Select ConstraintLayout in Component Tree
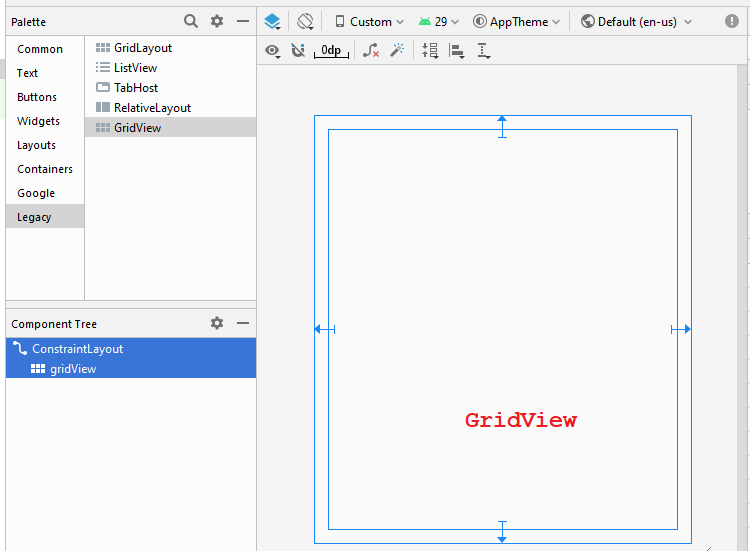 point(131,349)
